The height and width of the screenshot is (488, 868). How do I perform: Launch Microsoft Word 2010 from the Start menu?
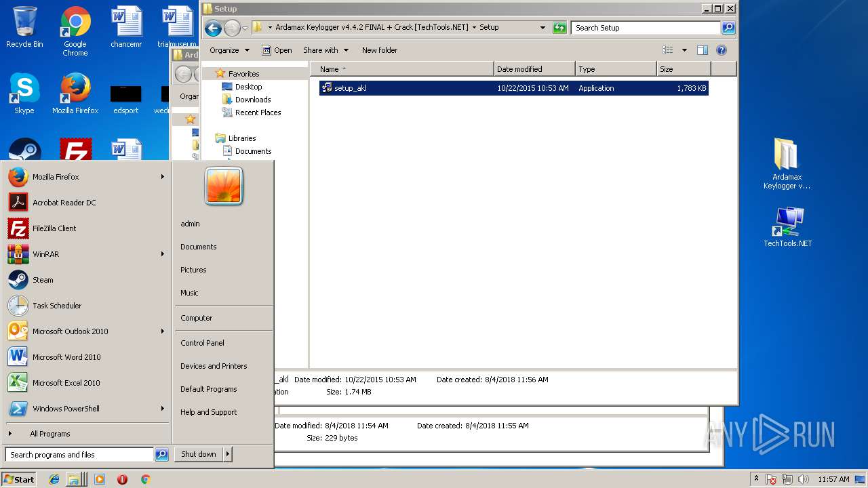87,357
